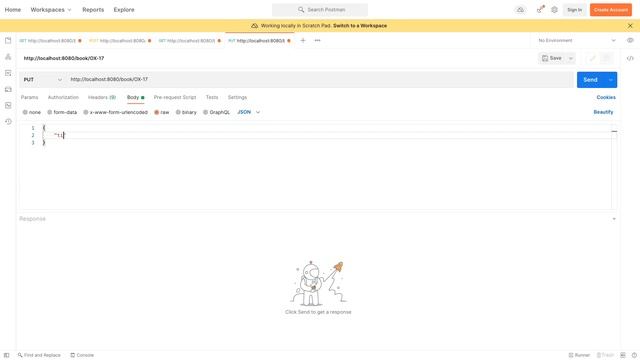Click line 2 of the JSON body editor
The height and width of the screenshot is (360, 640).
coord(327,136)
